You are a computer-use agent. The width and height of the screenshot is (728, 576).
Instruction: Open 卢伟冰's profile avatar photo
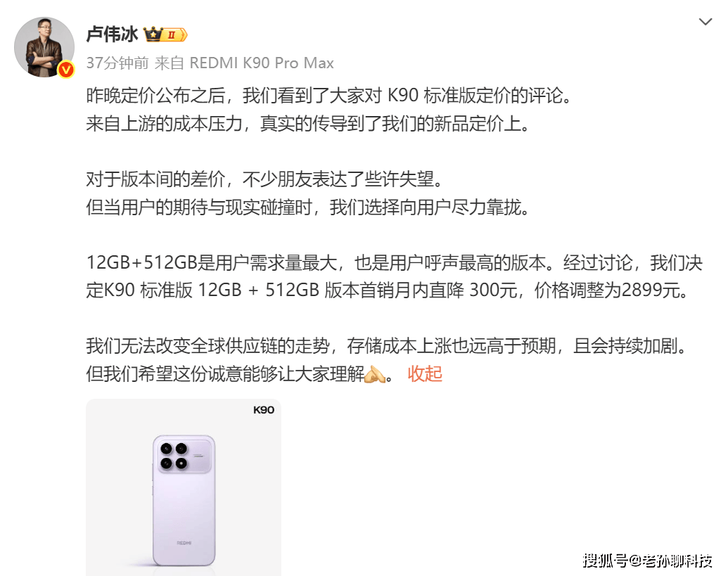(x=44, y=47)
